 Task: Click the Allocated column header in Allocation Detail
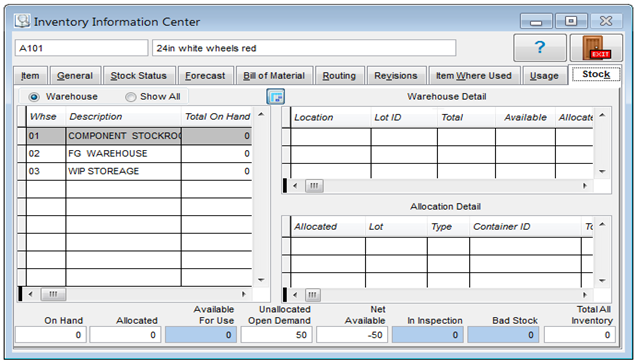(x=328, y=227)
